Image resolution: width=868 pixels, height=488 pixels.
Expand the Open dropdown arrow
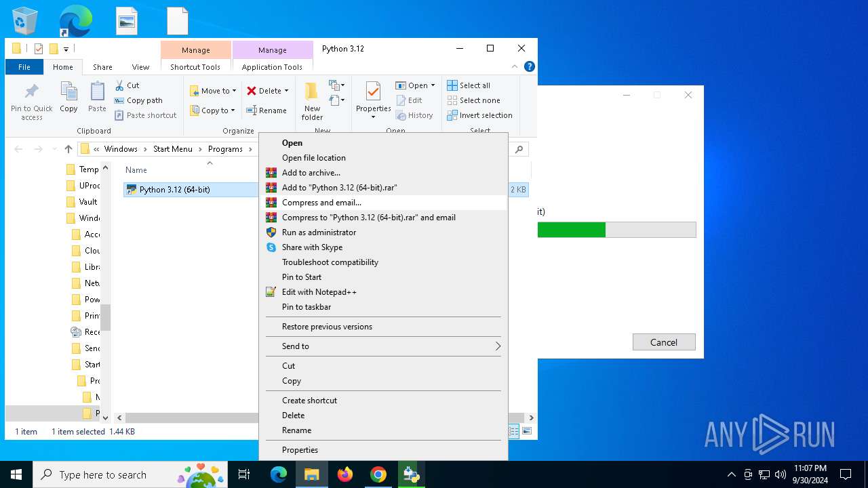pyautogui.click(x=433, y=85)
